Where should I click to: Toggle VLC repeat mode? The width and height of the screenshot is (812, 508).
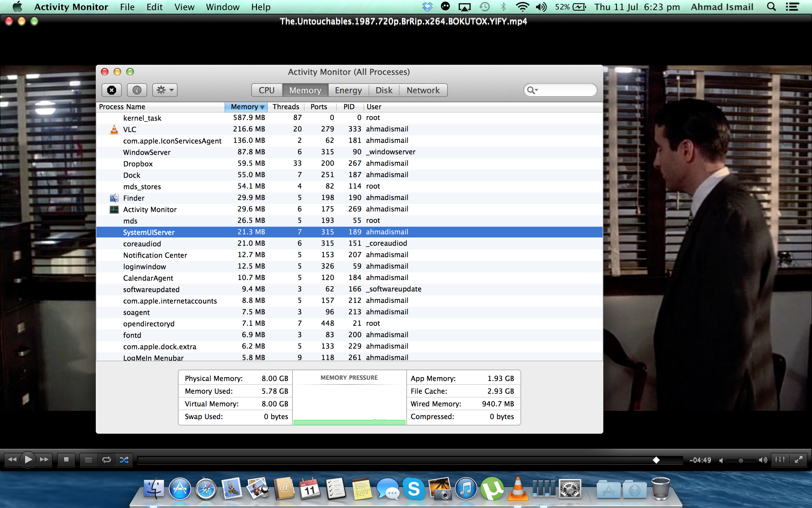coord(106,460)
